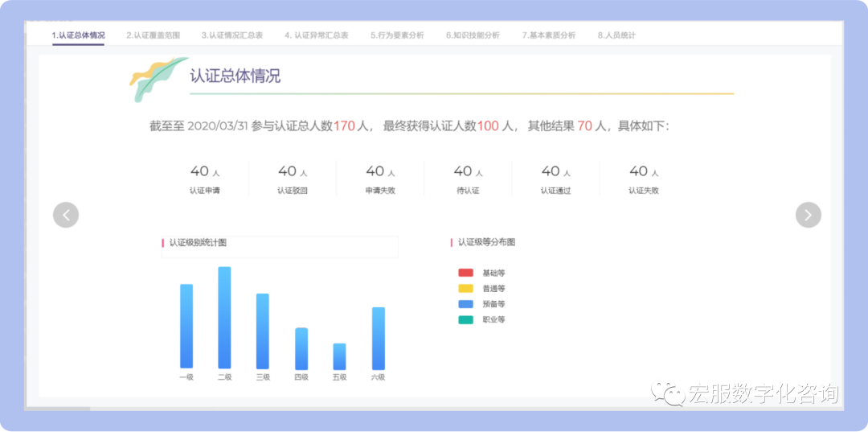Screen dimensions: 868x432
Task: Switch to the 5.行为要素分析 tab
Action: [x=398, y=35]
